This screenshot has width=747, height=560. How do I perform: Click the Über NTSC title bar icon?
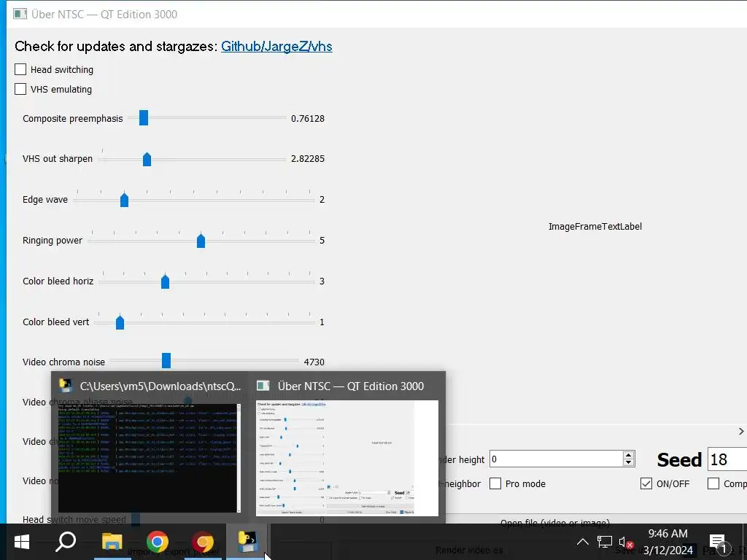pos(20,14)
